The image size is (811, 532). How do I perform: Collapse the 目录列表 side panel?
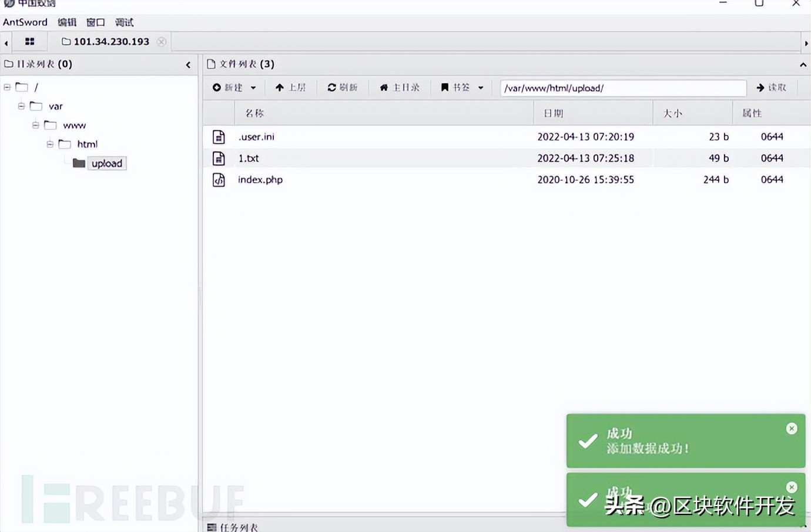tap(188, 65)
